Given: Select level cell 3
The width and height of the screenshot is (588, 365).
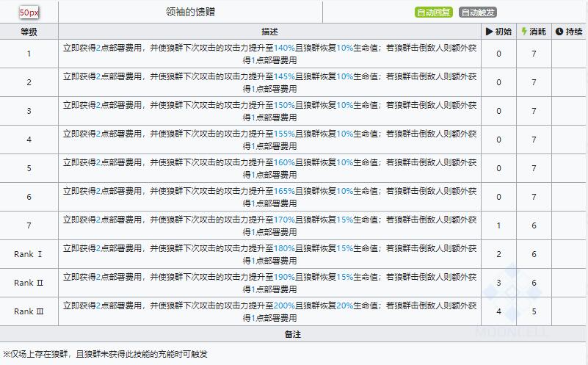Looking at the screenshot, I should click(29, 111).
